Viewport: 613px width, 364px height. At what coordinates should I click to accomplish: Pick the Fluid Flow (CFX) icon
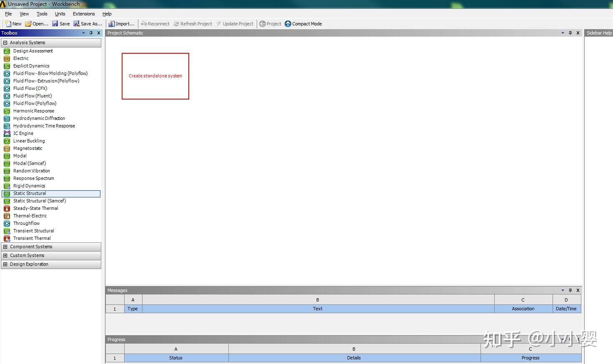7,88
